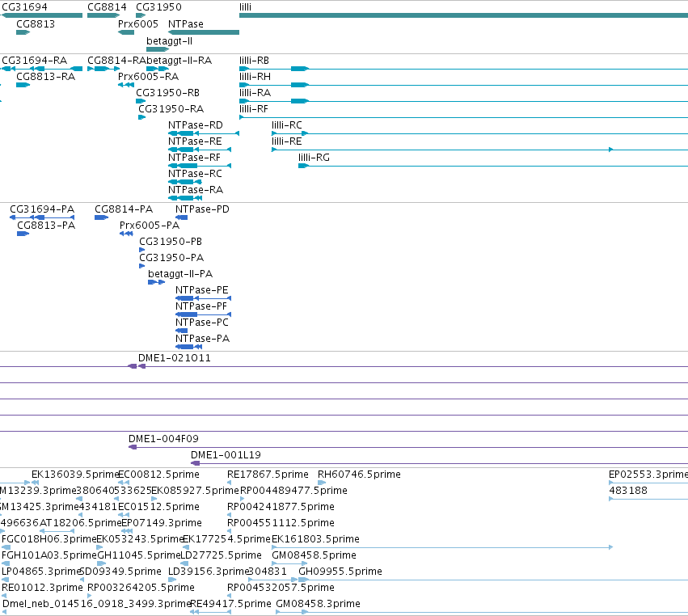Select the EP02553.3prime EST label
This screenshot has width=688, height=616.
648,474
